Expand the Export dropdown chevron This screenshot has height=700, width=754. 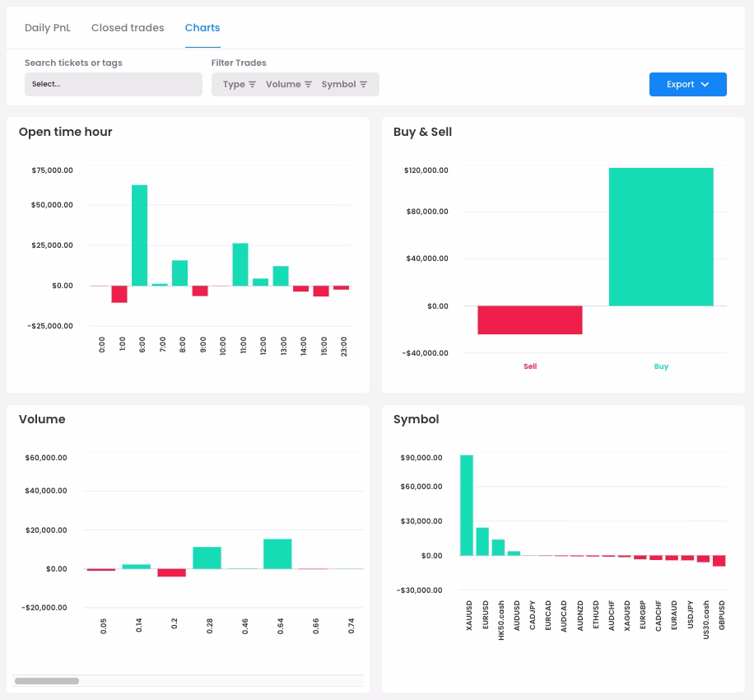pyautogui.click(x=705, y=84)
